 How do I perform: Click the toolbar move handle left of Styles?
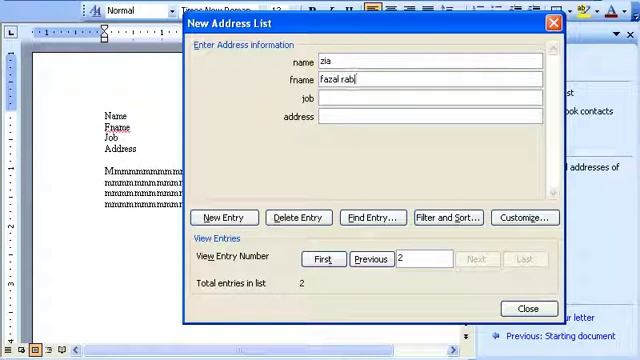click(84, 11)
